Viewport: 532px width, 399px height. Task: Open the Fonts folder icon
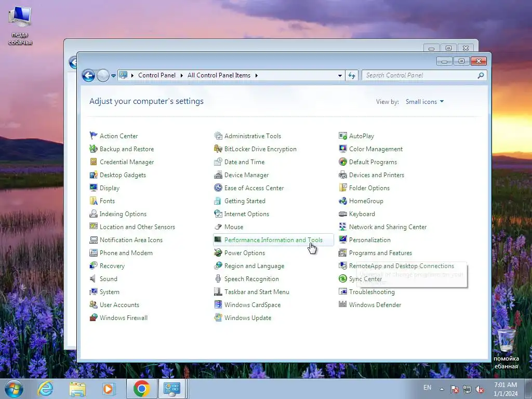click(x=94, y=201)
